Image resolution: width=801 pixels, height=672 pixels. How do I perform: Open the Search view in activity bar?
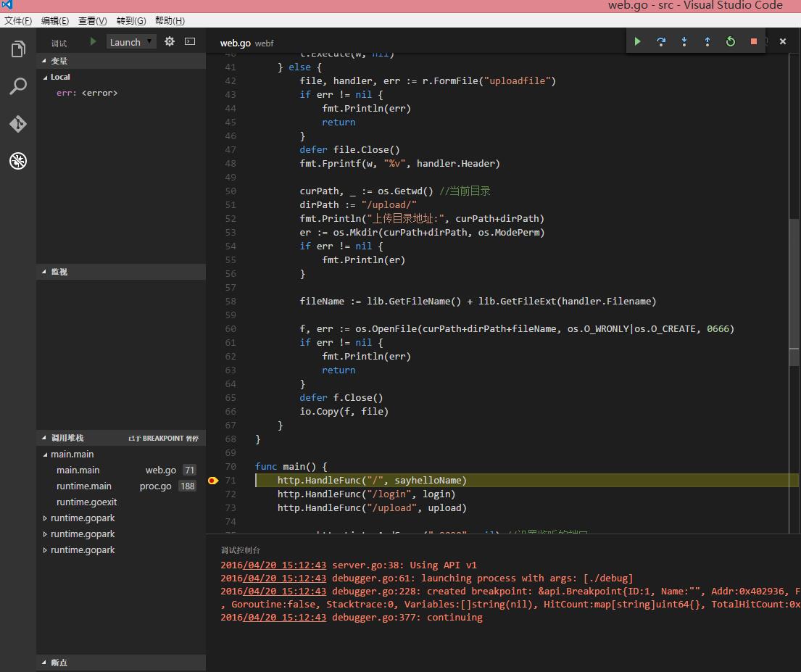(18, 86)
